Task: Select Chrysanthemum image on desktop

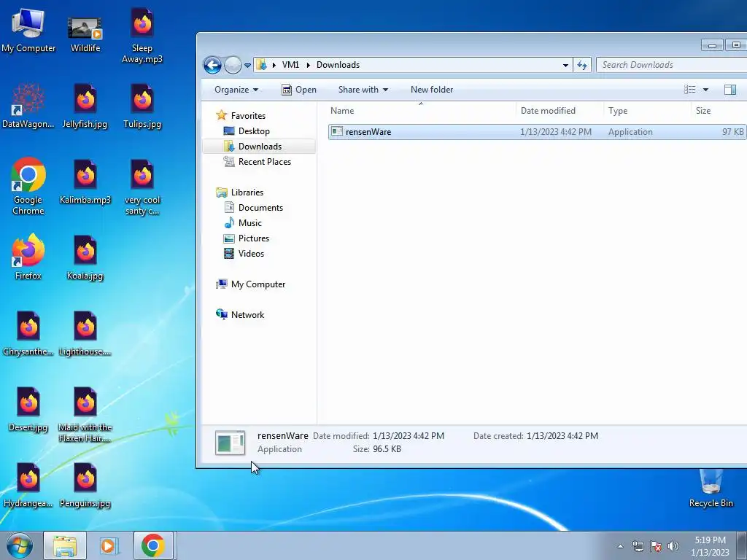Action: pyautogui.click(x=28, y=333)
